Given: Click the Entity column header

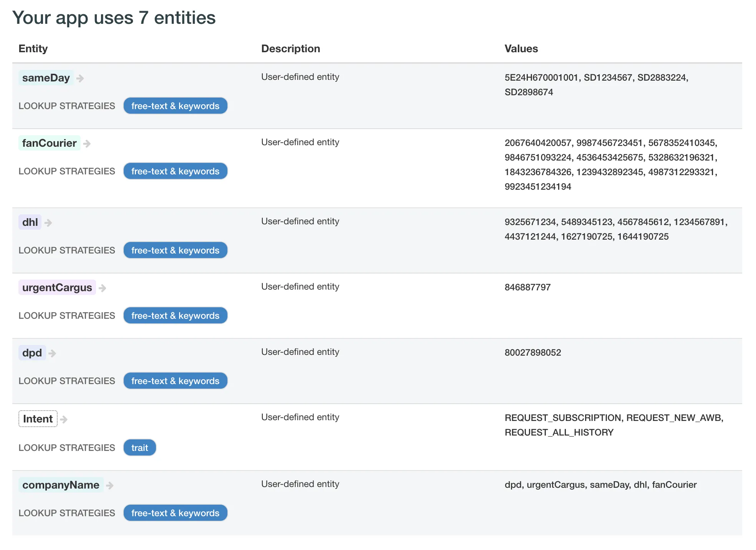Looking at the screenshot, I should (x=33, y=49).
